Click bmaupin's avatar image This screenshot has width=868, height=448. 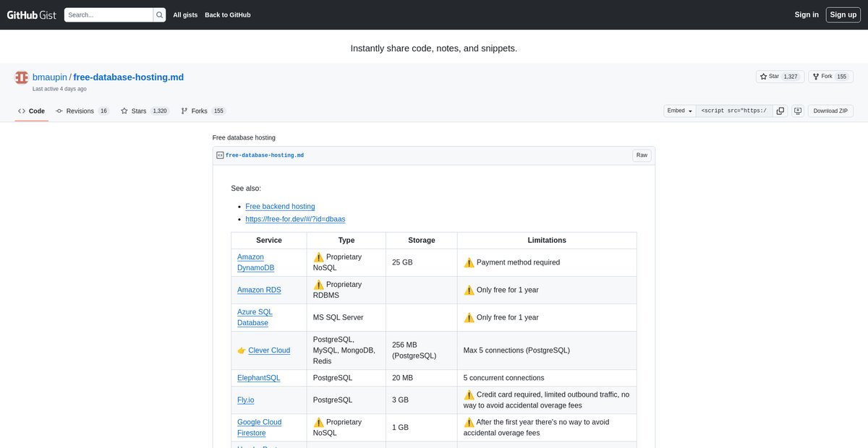(22, 77)
